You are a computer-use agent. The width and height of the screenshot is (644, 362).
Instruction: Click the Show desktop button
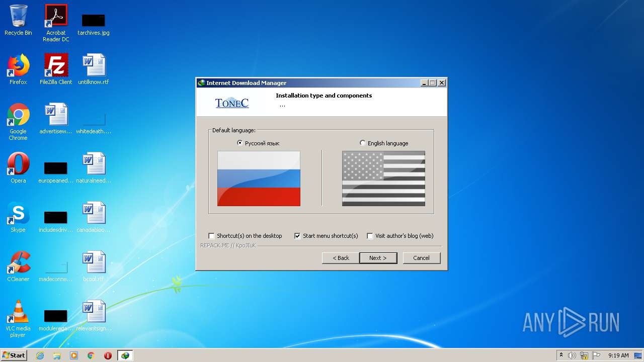click(x=639, y=355)
